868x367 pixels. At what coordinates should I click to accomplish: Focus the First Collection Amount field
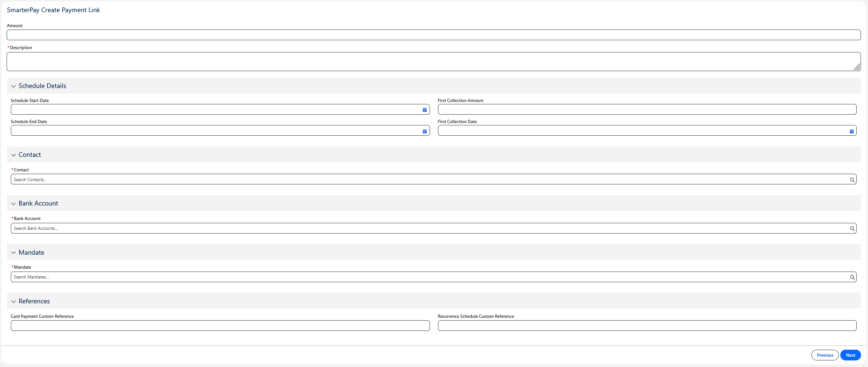(x=646, y=110)
